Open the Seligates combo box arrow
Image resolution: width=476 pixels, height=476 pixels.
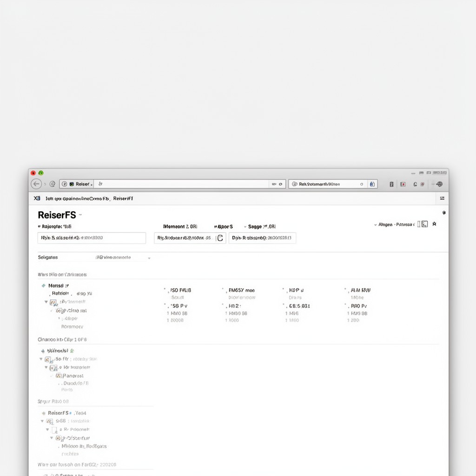pos(149,258)
